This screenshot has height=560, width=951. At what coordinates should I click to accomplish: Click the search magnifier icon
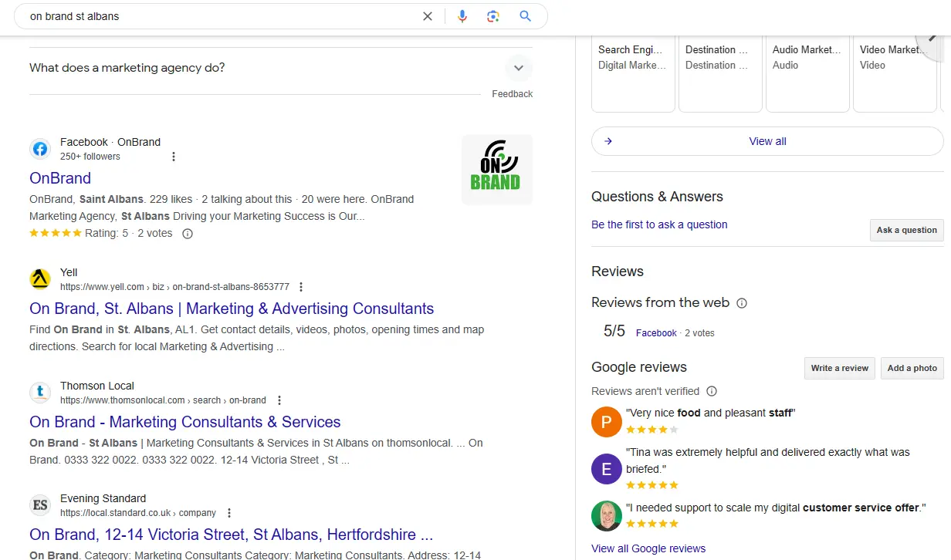(525, 15)
